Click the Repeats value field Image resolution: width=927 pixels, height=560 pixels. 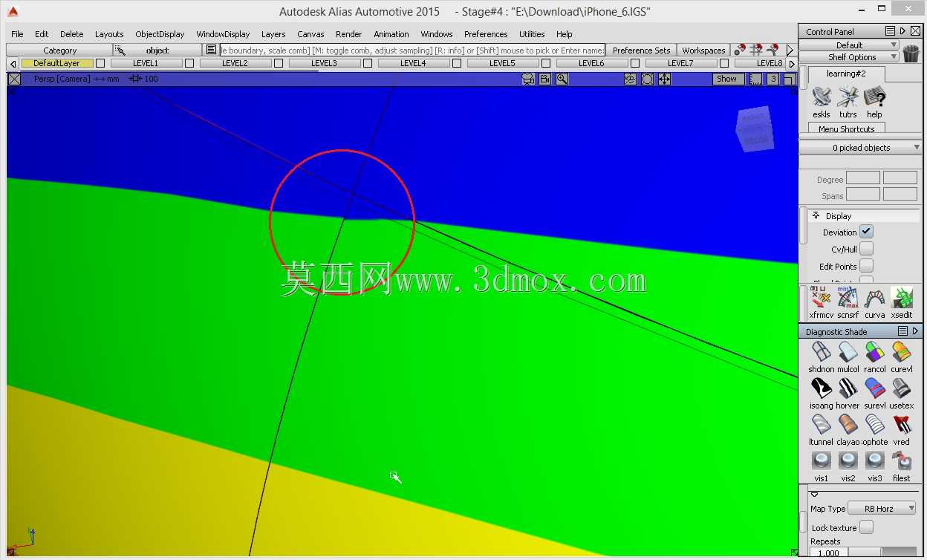[x=828, y=553]
